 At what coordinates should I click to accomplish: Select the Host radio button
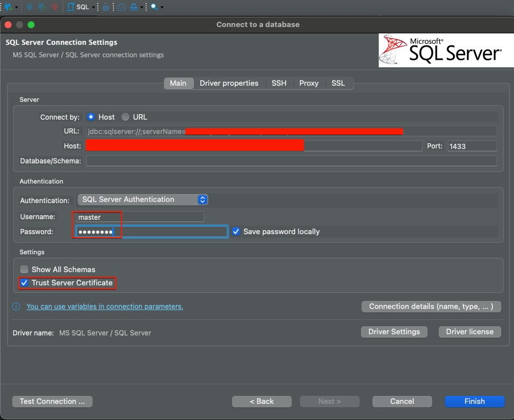click(x=91, y=117)
